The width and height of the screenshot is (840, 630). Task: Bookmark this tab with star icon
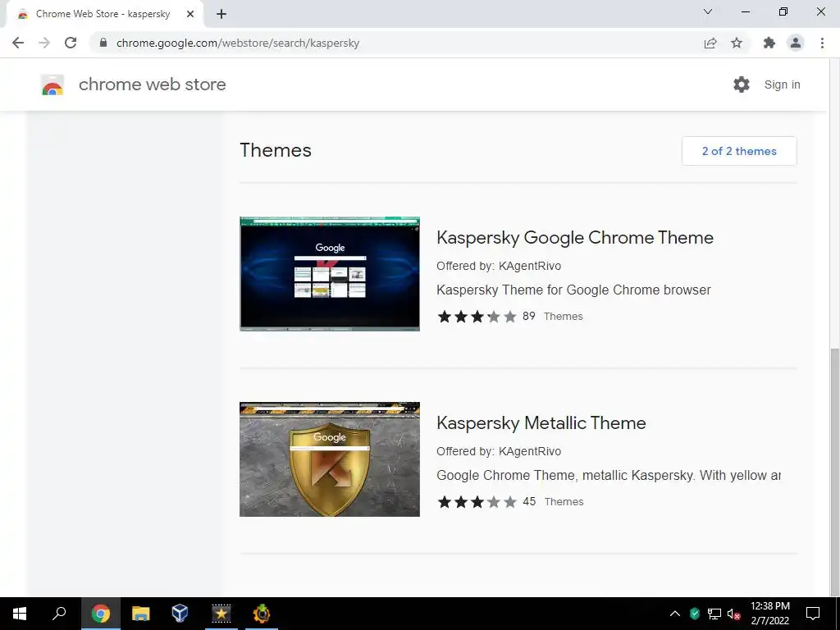click(737, 43)
